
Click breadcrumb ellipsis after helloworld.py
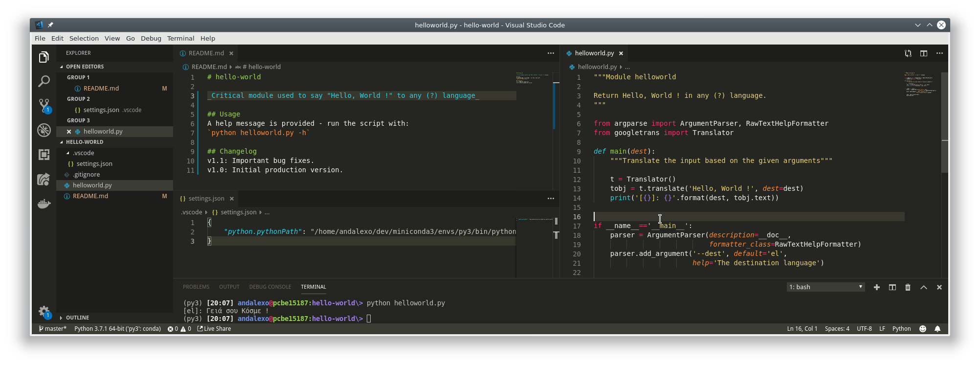point(627,67)
